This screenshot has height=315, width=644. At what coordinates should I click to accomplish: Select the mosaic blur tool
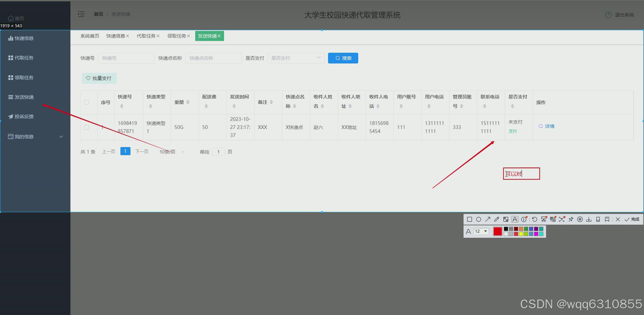(506, 219)
